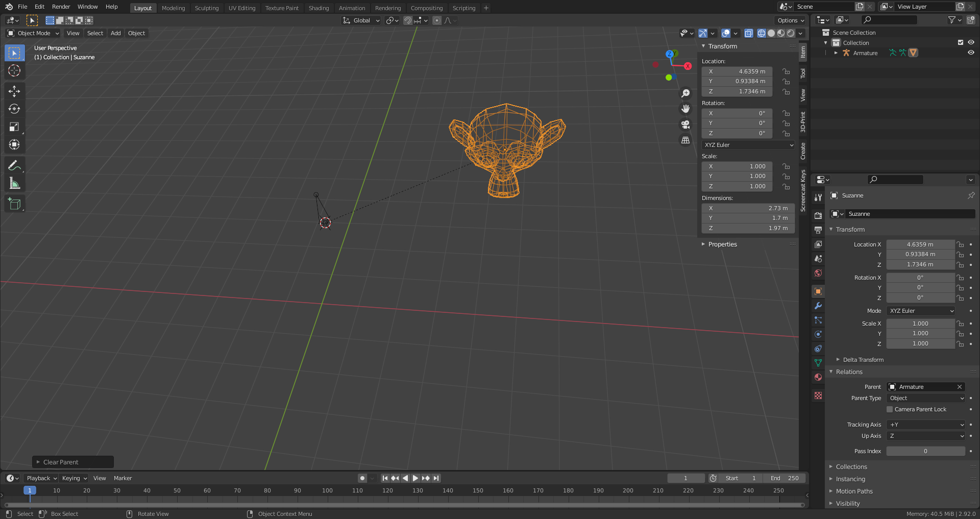Pick the Add Cube tool
980x519 pixels.
tap(14, 204)
